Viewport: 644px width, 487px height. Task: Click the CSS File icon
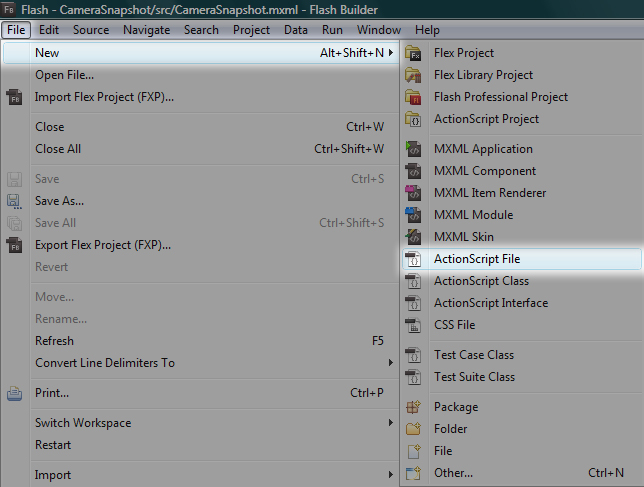(x=413, y=325)
